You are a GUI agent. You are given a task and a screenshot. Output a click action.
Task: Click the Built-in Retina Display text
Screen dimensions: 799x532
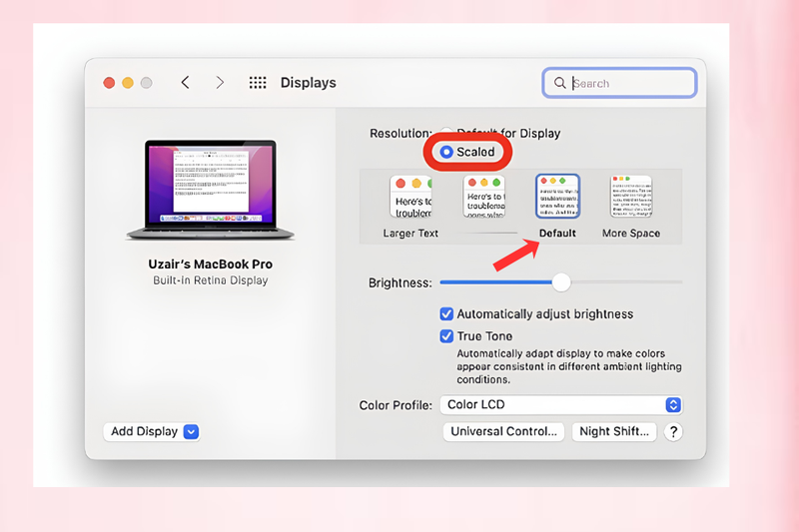coord(210,280)
